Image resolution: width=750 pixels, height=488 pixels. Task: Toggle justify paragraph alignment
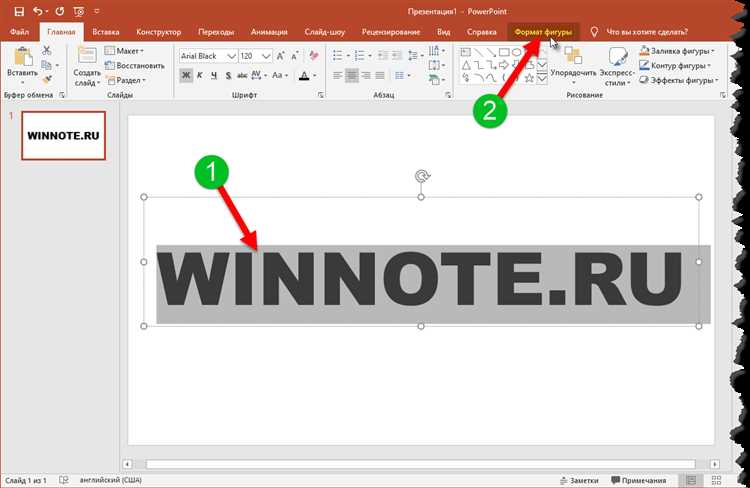pos(380,76)
